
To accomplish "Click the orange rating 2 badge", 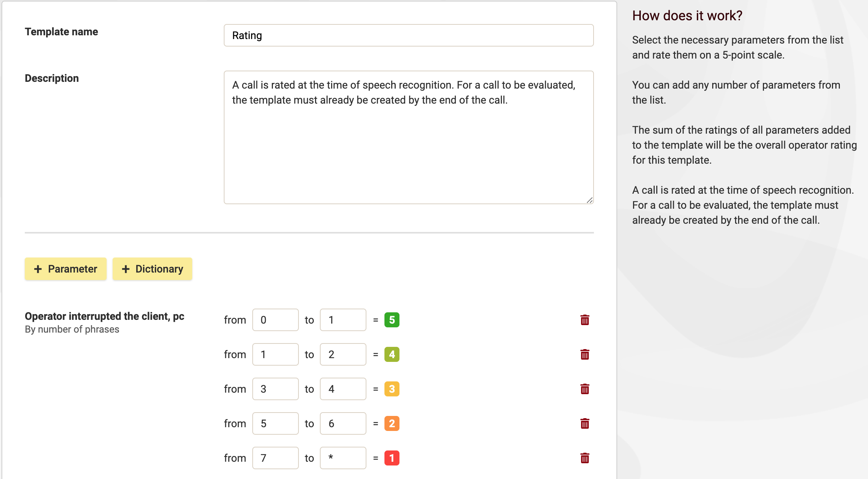I will point(392,423).
